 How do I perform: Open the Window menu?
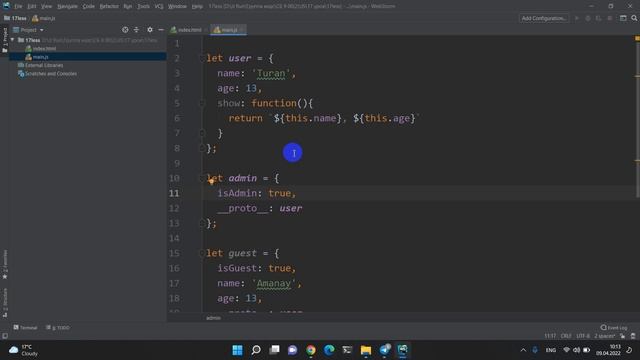point(177,6)
